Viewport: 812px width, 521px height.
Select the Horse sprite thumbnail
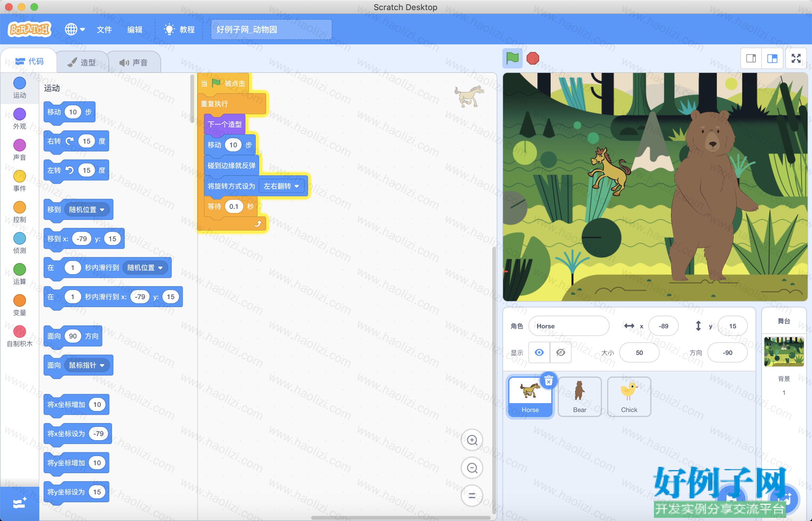tap(530, 396)
